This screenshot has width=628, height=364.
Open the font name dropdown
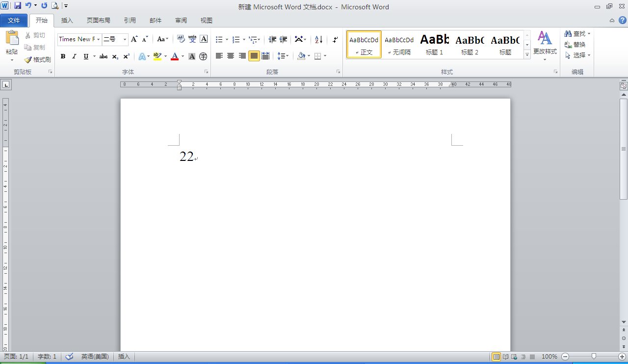tap(99, 39)
